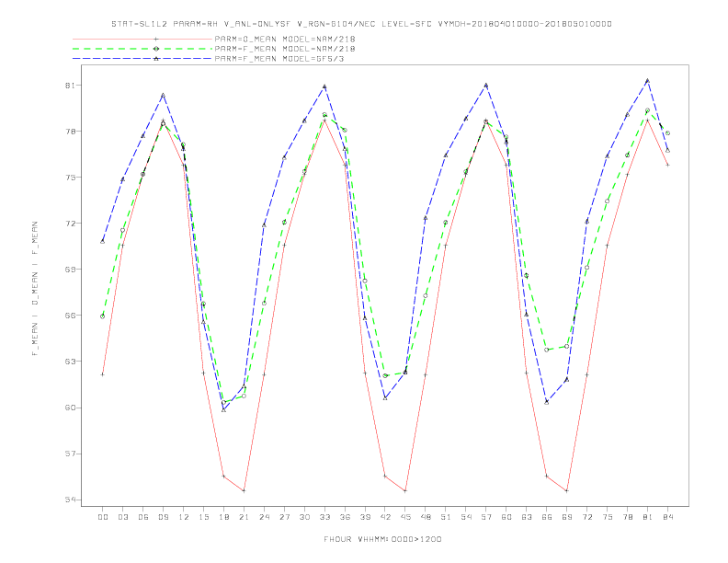This screenshot has height=563, width=728.
Task: Click x-axis forecast hour label 63
Action: point(527,517)
